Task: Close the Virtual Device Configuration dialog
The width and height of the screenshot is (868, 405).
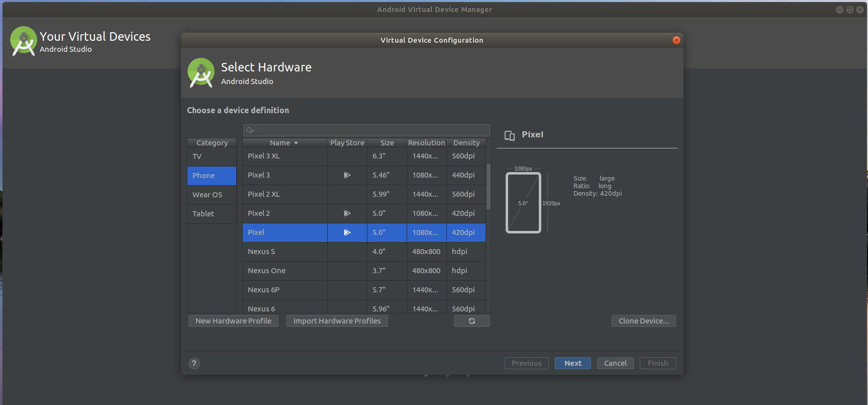Action: coord(677,40)
